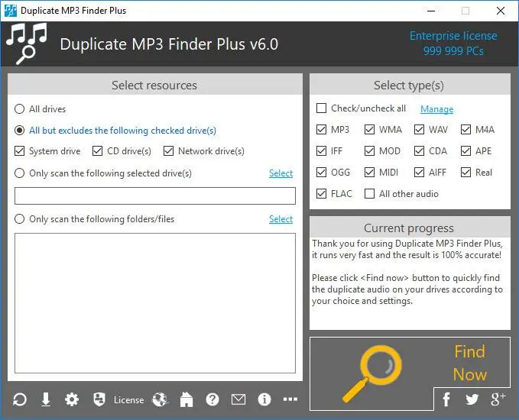This screenshot has height=420, width=519.
Task: Uncheck the APE file type
Action: click(x=465, y=150)
